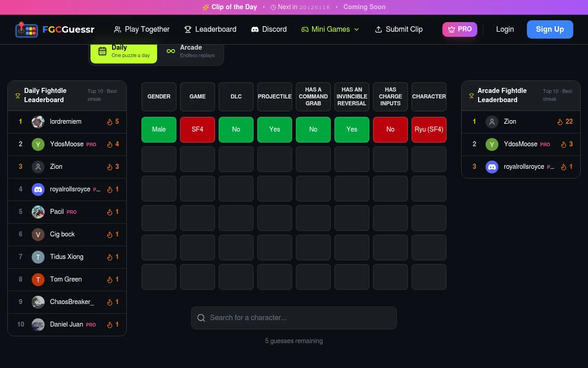Click Zion's avatar in Arcade leaderboard
Screen dimensions: 588x368
[x=492, y=122]
